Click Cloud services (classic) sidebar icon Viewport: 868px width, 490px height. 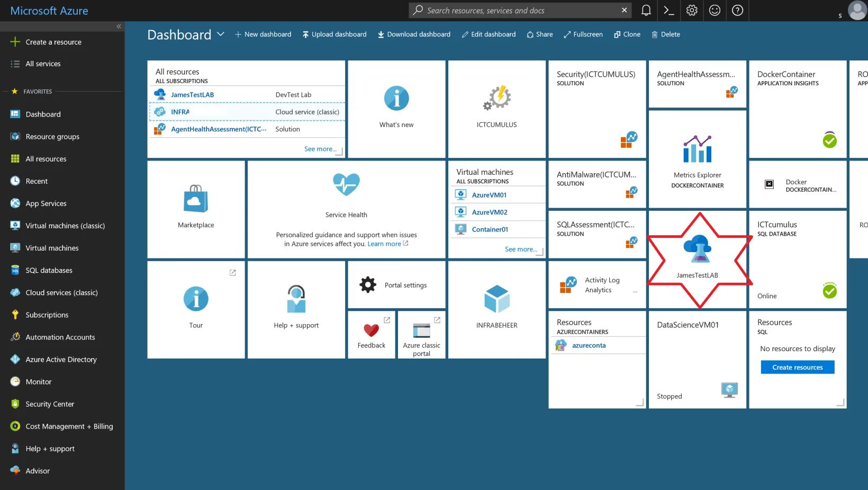pos(15,292)
